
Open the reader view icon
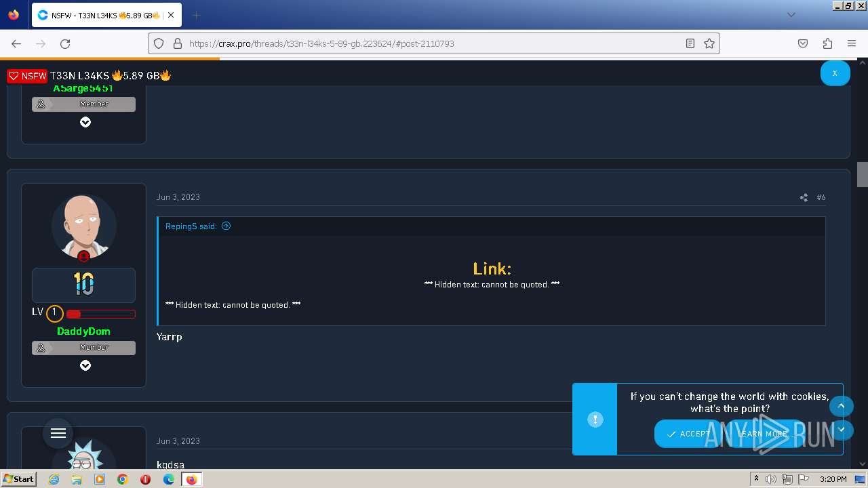pyautogui.click(x=690, y=43)
